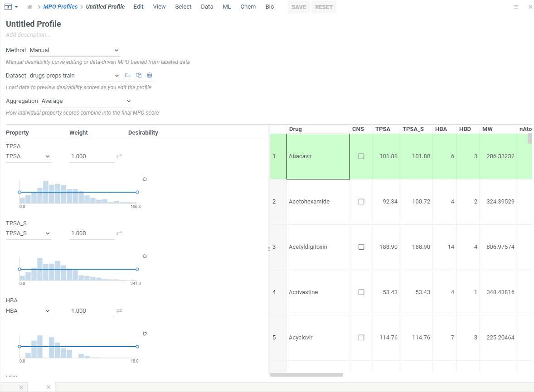Open the hamburger menu at top right
Screen dimensions: 534x392
click(516, 7)
